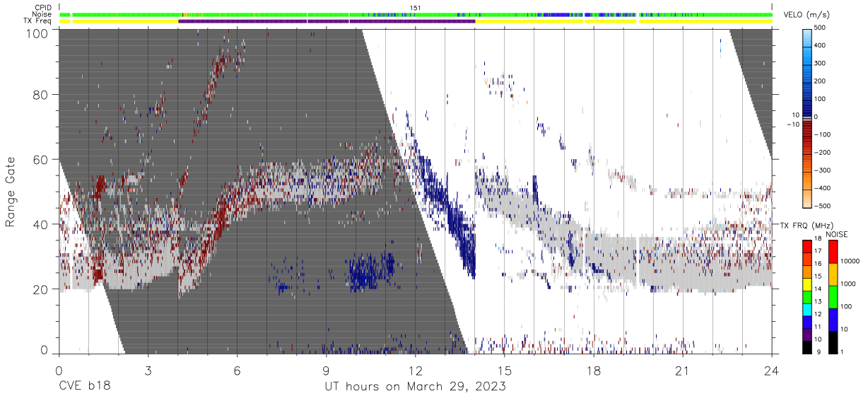Click the CVE b18 radar beam label
The width and height of the screenshot is (868, 401).
coord(84,387)
